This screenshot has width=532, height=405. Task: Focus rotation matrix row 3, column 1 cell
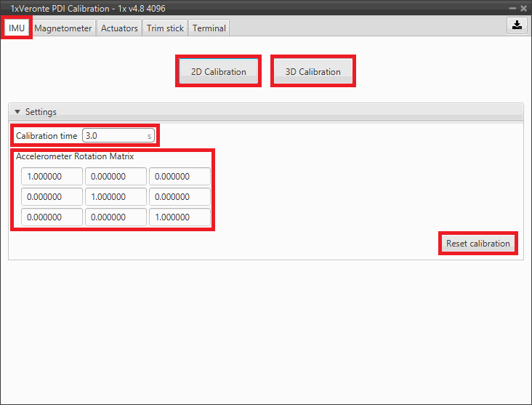coord(52,217)
